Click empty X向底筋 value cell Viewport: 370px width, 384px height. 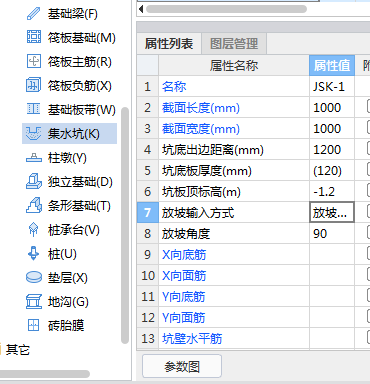click(332, 255)
